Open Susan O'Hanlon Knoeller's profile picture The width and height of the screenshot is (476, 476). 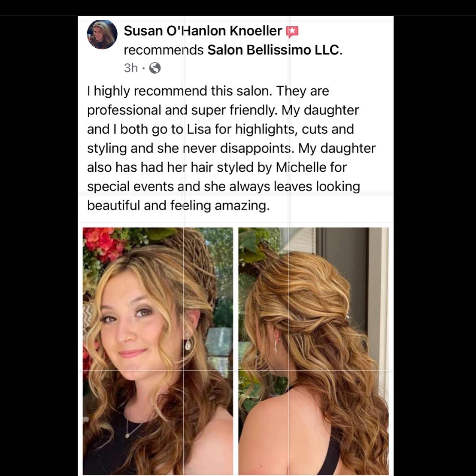(102, 35)
